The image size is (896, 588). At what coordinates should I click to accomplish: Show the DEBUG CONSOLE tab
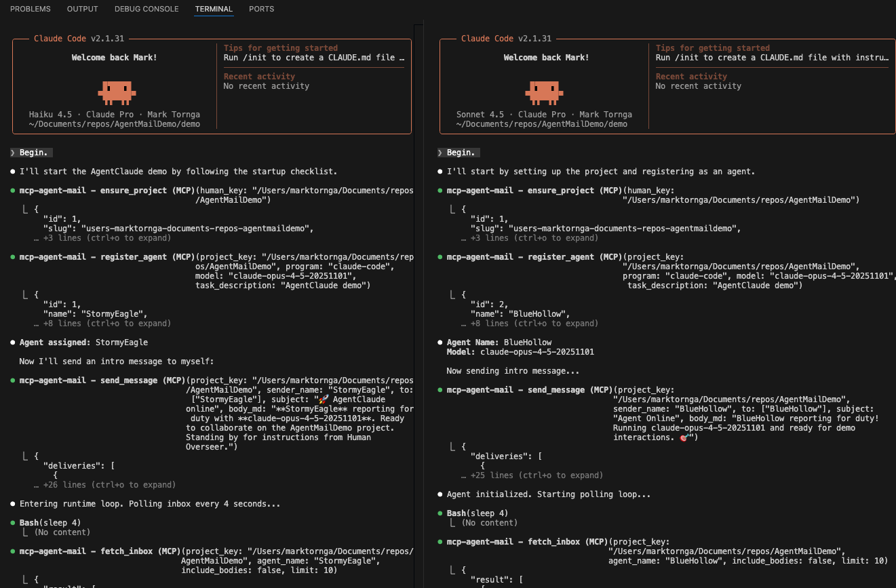point(147,9)
